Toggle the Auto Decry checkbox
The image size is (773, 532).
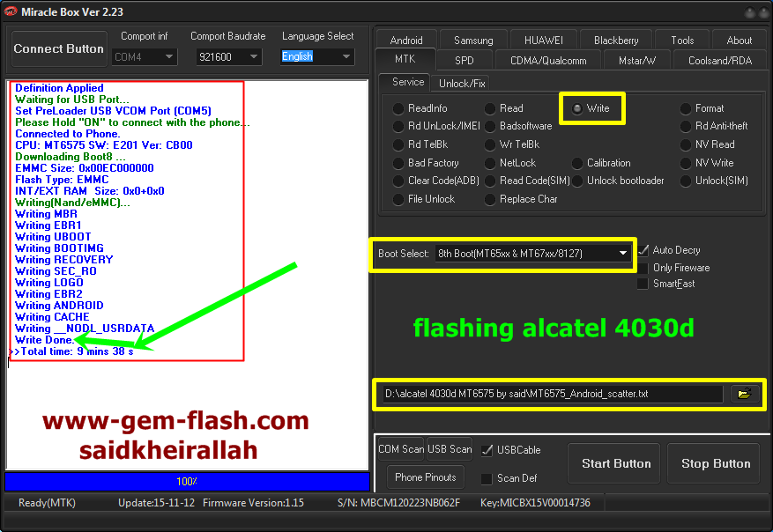coord(643,250)
